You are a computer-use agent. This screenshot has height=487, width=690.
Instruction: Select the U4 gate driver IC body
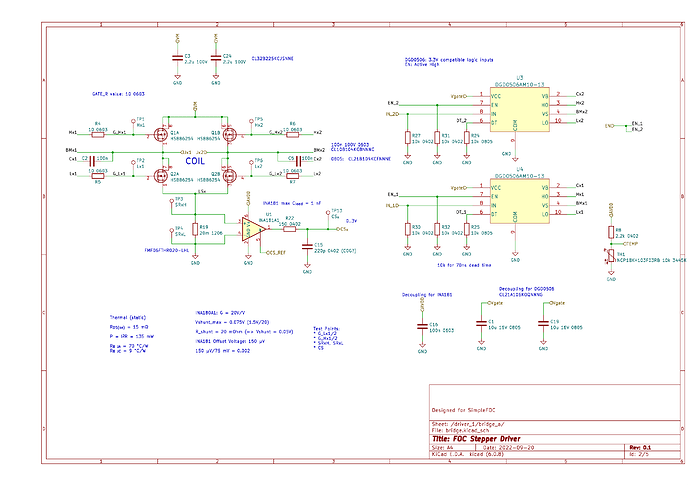coord(520,201)
